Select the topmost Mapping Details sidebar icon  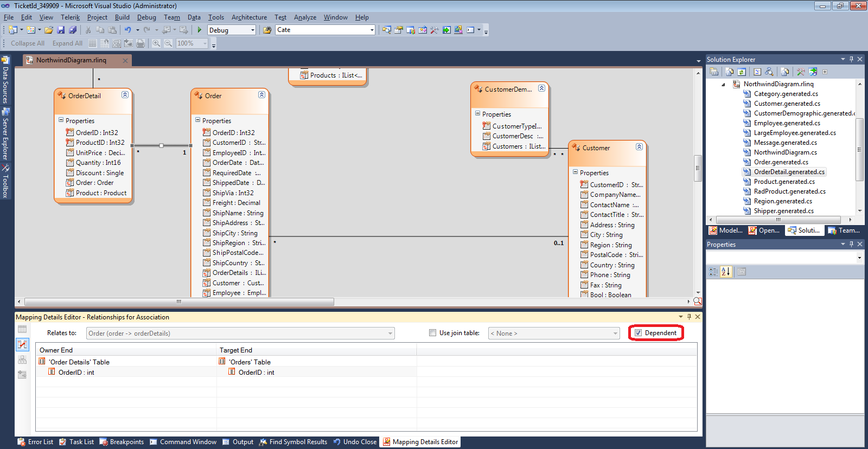[22, 329]
